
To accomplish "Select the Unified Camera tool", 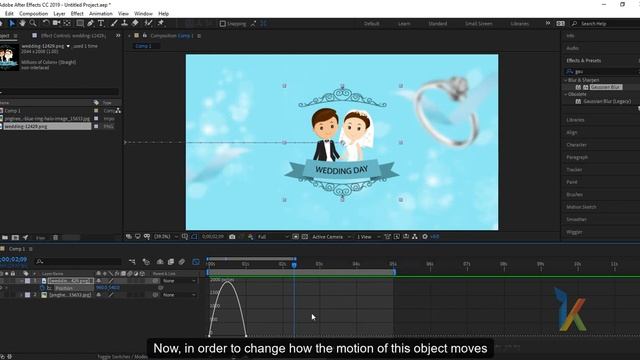I will 56,24.
